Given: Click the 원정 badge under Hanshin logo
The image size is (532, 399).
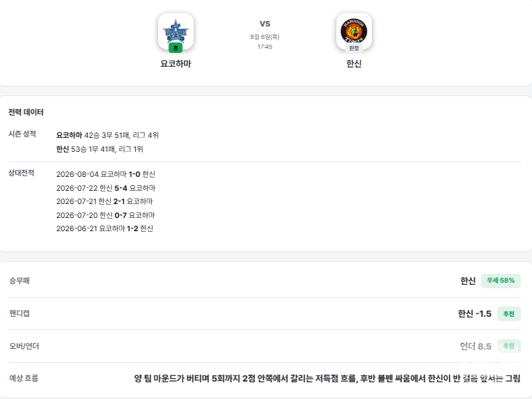Looking at the screenshot, I should click(354, 48).
